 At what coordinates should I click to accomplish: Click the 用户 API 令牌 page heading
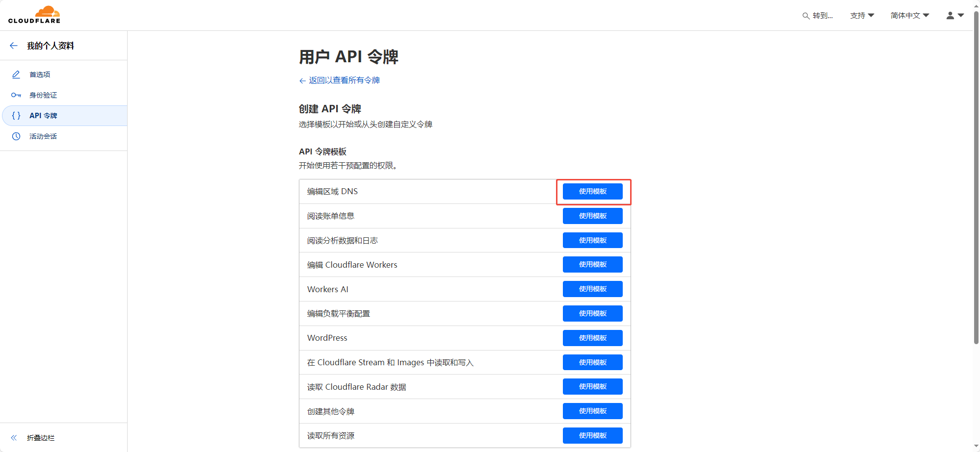[348, 57]
